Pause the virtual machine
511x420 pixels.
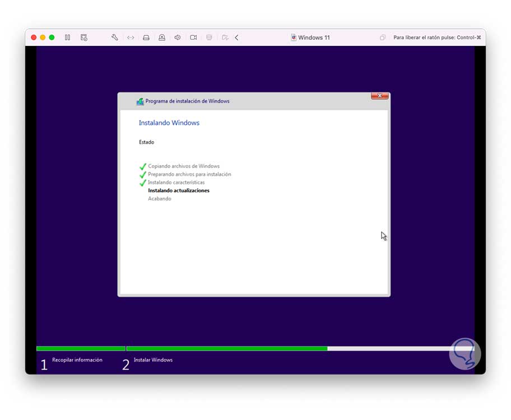pyautogui.click(x=67, y=38)
